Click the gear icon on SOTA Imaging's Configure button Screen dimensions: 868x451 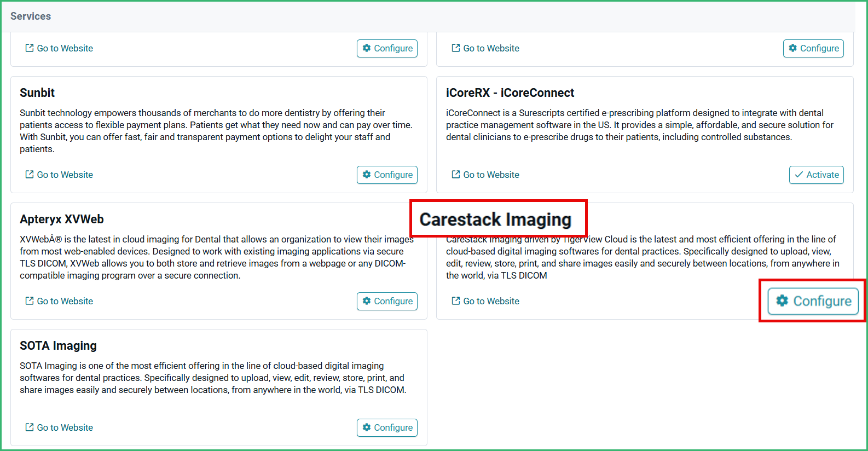pyautogui.click(x=367, y=427)
